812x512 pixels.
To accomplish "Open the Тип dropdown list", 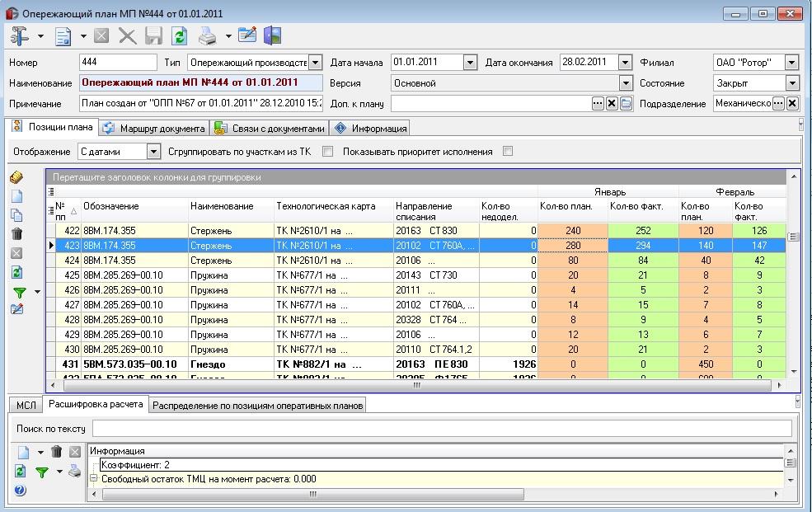I will click(x=316, y=63).
